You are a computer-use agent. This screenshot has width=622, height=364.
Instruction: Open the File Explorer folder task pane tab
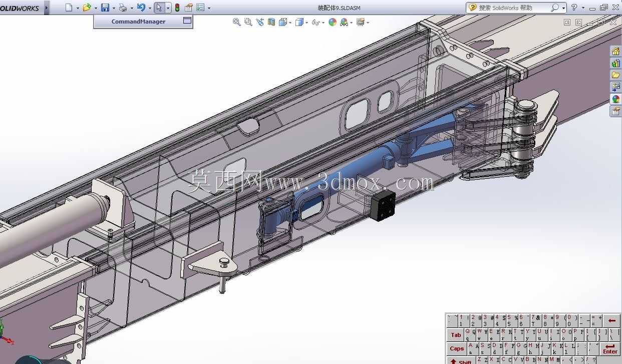pos(616,75)
